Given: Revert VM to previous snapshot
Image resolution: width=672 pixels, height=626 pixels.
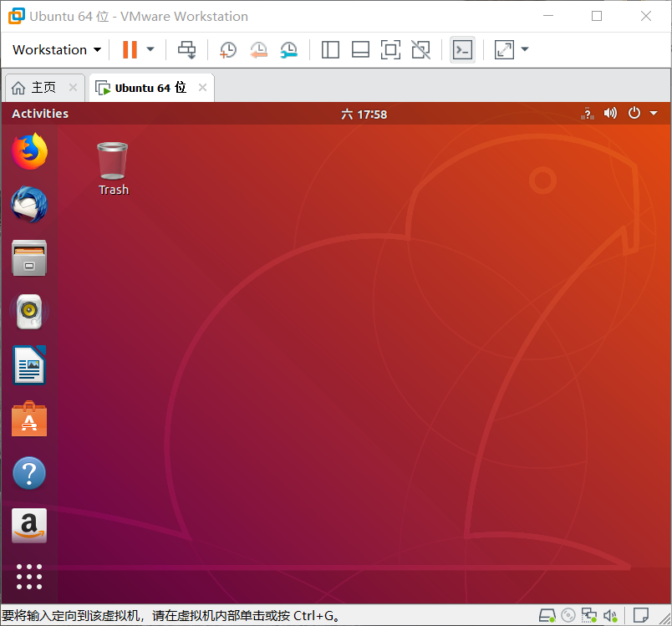Looking at the screenshot, I should tap(258, 49).
